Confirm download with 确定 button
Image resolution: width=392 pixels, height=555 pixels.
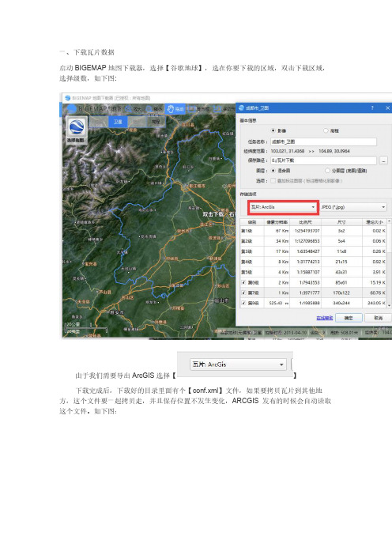(349, 318)
